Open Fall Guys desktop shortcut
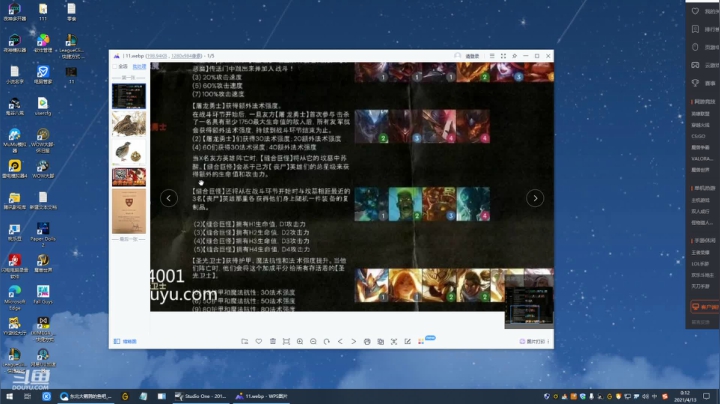This screenshot has width=720, height=404. 43,294
